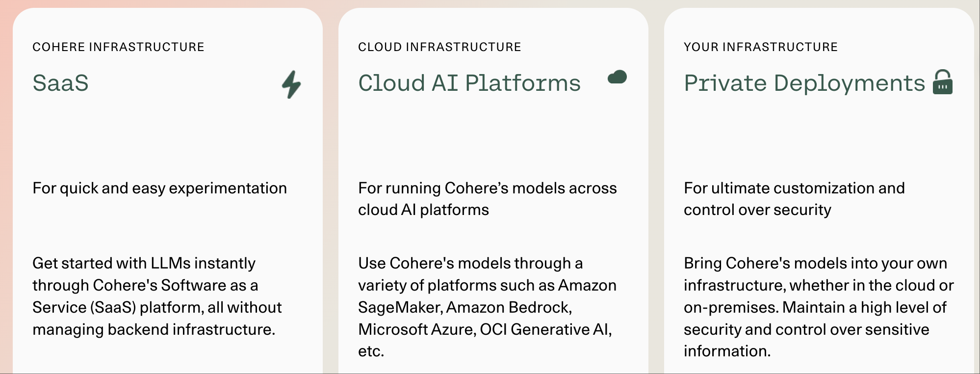Click the lightning bolt icon beside SaaS
This screenshot has width=980, height=374.
tap(291, 84)
